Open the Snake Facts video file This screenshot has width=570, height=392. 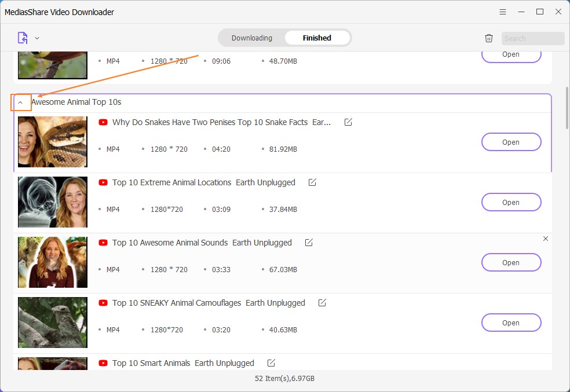[511, 142]
